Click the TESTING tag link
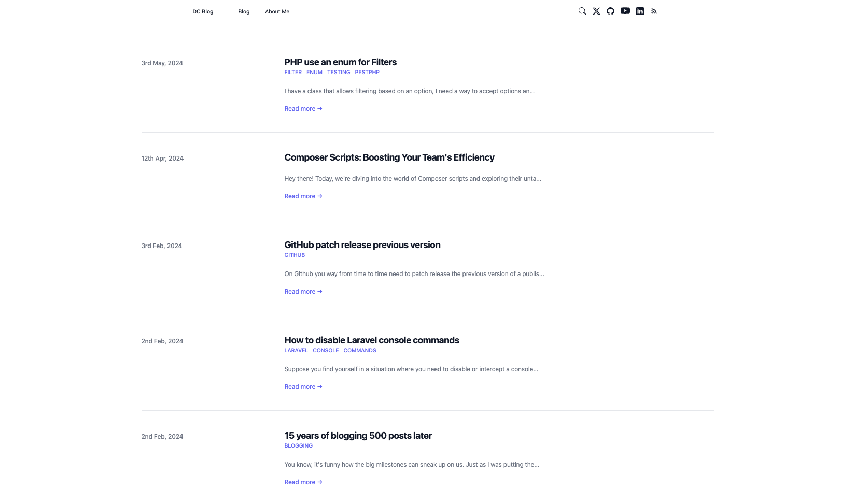Viewport: 855px width, 504px height. [x=339, y=73]
